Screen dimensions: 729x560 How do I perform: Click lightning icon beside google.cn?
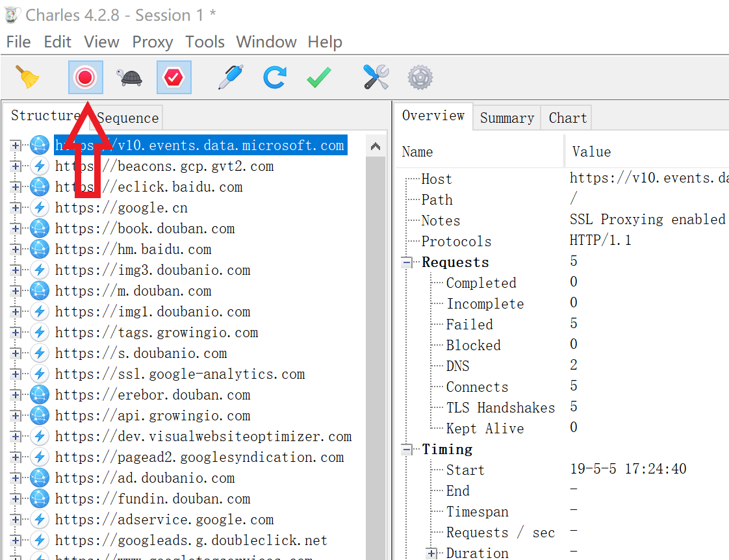pyautogui.click(x=40, y=208)
